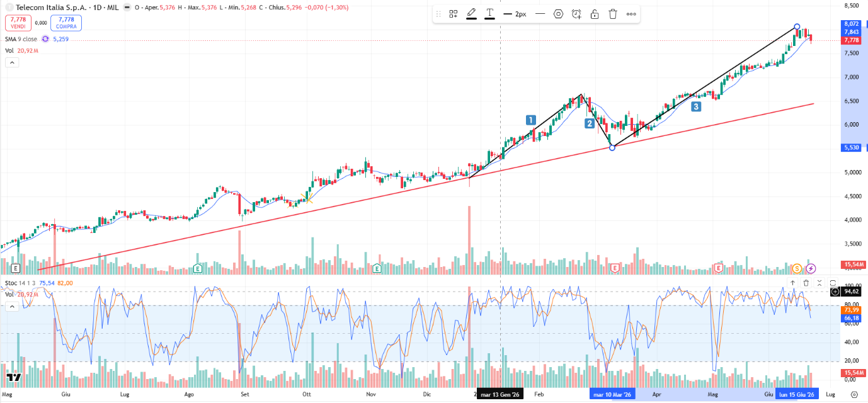Select the Stoc 14 1 3 legend
The width and height of the screenshot is (868, 403).
tap(21, 283)
